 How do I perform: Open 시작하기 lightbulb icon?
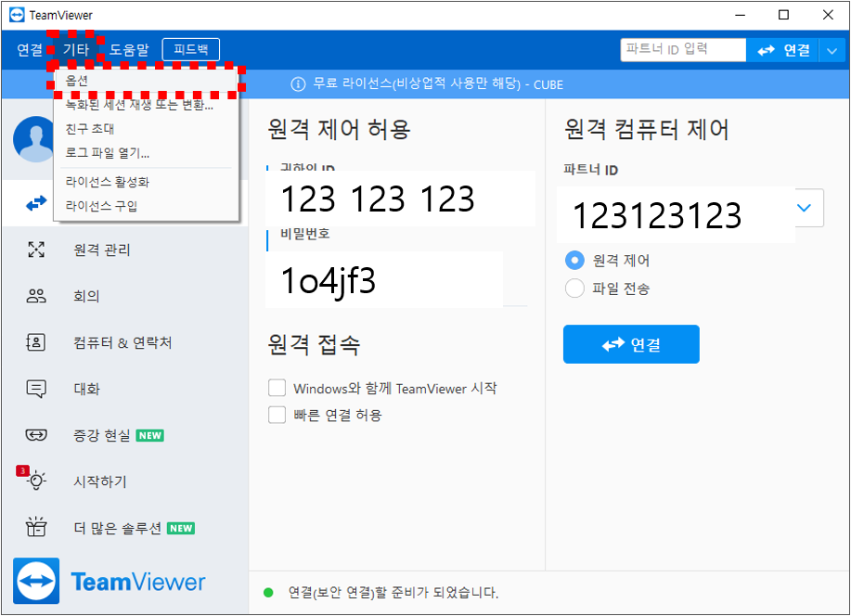[36, 481]
